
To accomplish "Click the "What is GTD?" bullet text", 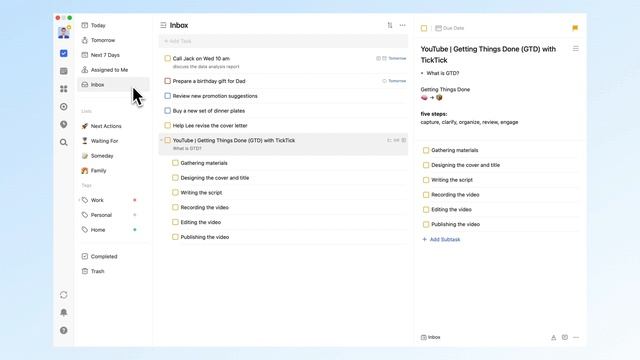I will (443, 73).
